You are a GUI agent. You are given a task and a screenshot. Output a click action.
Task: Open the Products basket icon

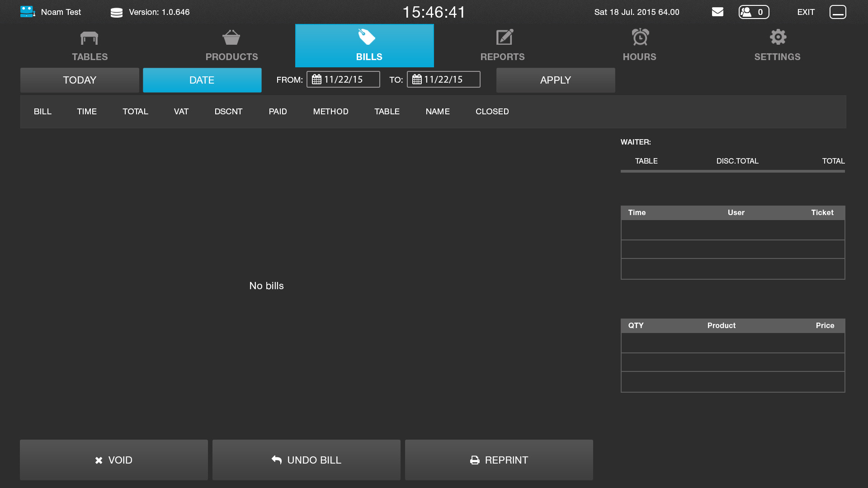pyautogui.click(x=231, y=38)
